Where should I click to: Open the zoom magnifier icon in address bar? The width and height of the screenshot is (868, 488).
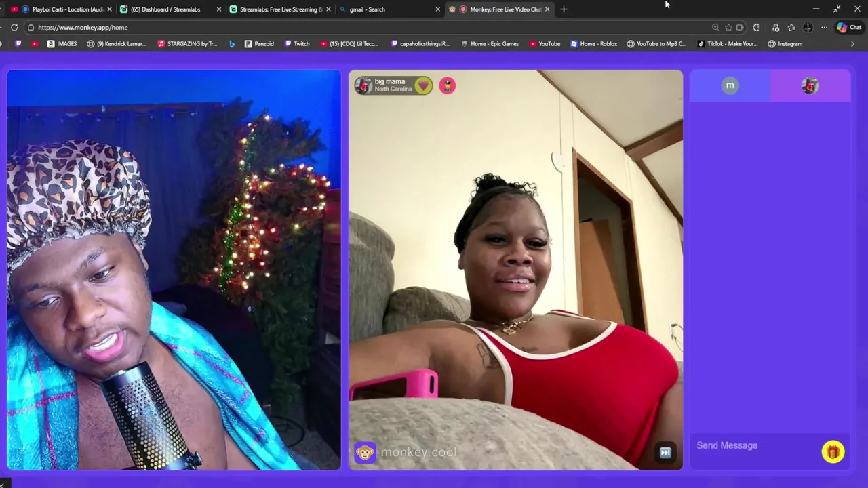click(x=715, y=28)
